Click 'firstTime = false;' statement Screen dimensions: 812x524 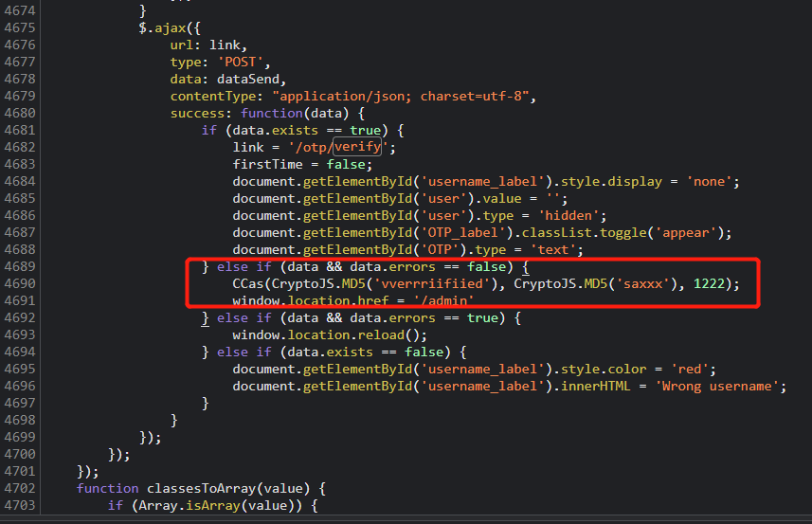(302, 165)
